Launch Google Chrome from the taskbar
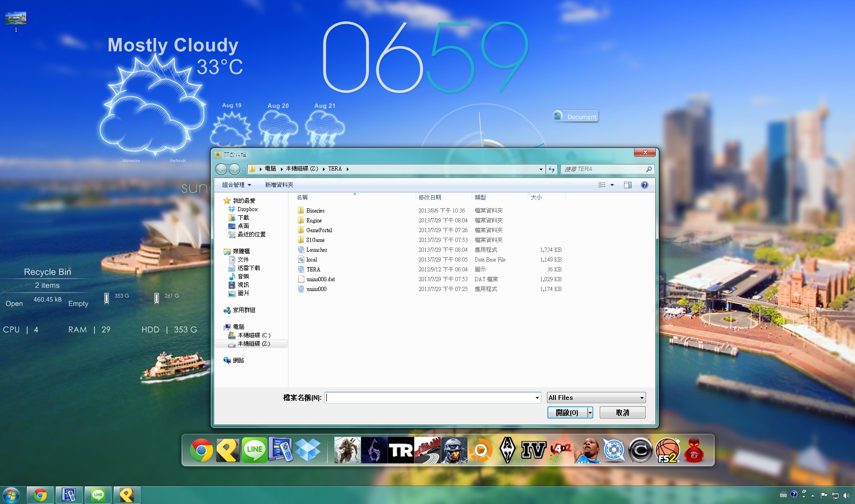855x504 pixels. [x=40, y=495]
